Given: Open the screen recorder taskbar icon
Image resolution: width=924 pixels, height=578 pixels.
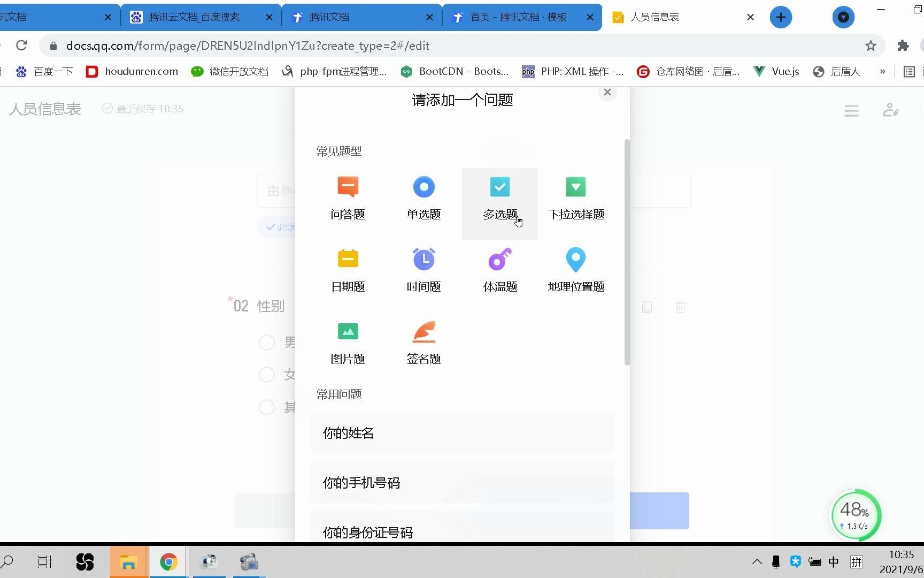Looking at the screenshot, I should click(249, 562).
